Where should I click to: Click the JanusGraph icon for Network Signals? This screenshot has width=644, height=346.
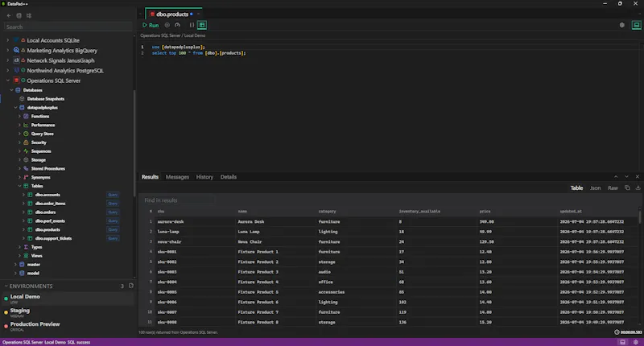[x=16, y=60]
